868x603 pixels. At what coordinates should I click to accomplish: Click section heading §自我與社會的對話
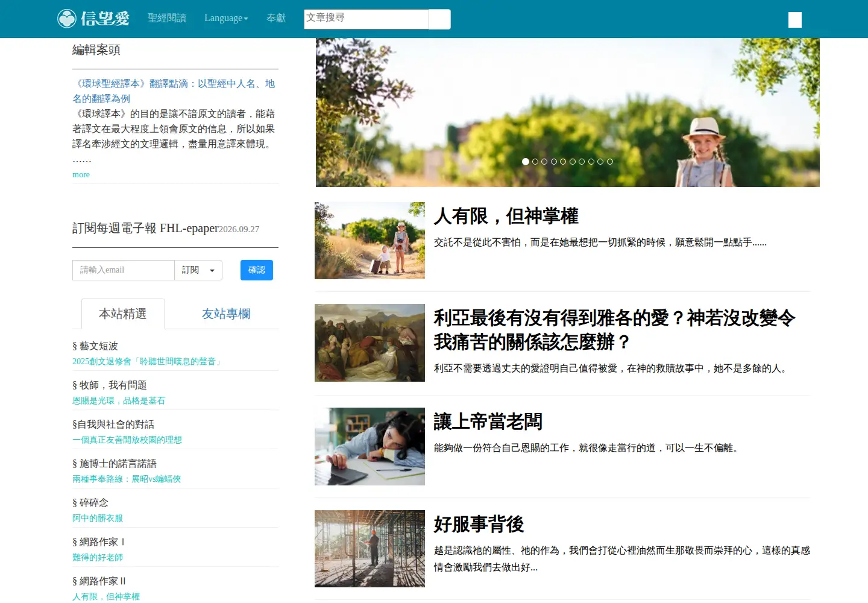113,425
